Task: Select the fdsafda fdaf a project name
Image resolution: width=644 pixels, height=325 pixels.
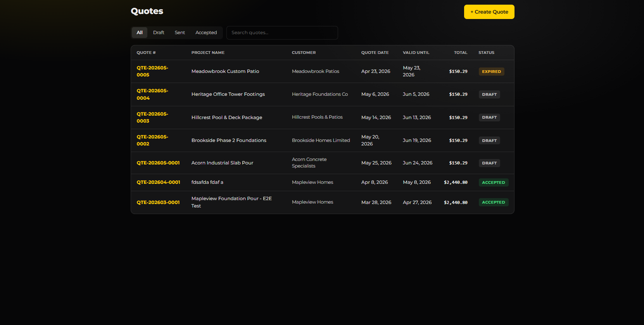Action: tap(207, 182)
